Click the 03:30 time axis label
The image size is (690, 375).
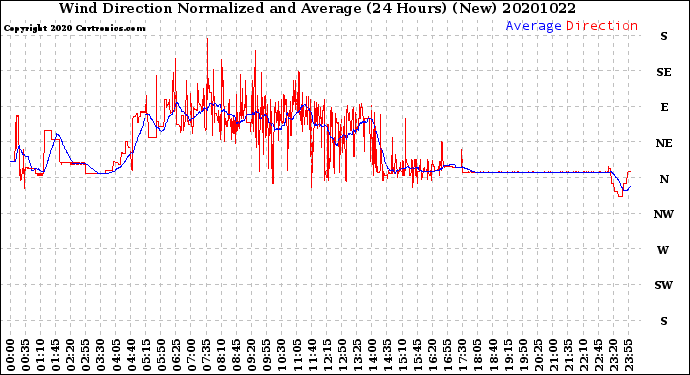point(101,355)
